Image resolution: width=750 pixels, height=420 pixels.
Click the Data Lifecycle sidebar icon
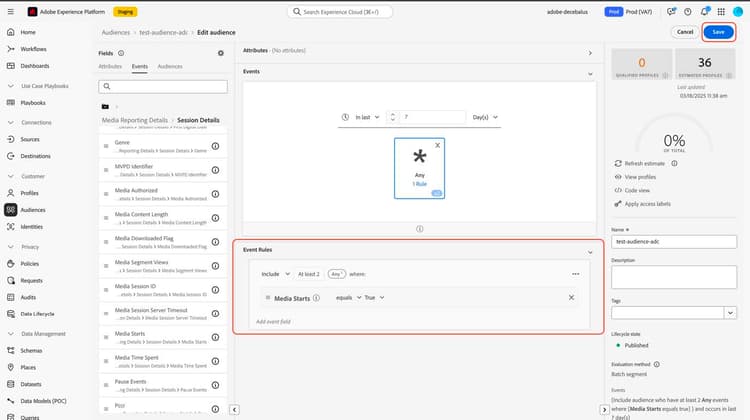coord(11,314)
